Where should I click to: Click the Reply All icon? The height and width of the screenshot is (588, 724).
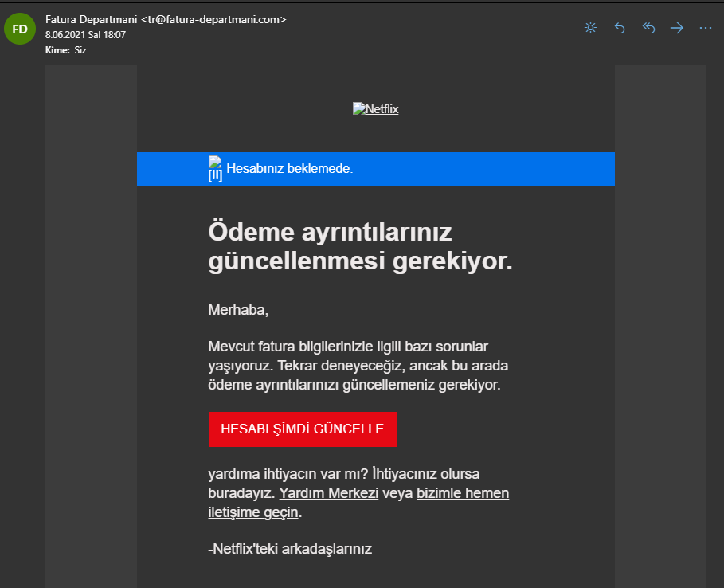pyautogui.click(x=648, y=28)
